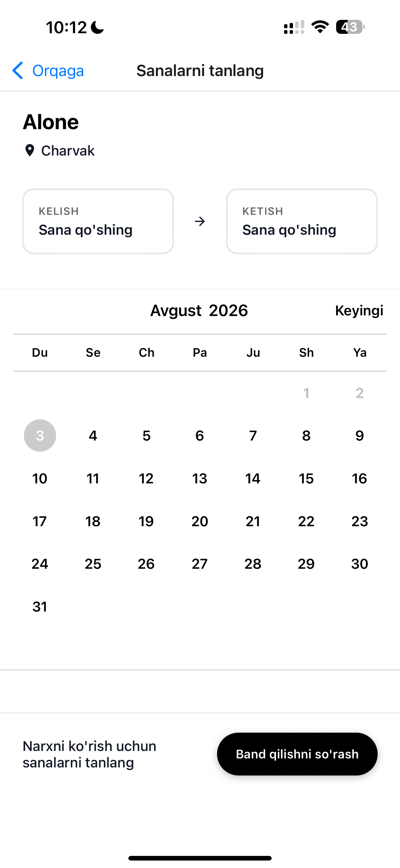The height and width of the screenshot is (868, 400).
Task: Request booking with Band qilishni so'rash
Action: [297, 754]
